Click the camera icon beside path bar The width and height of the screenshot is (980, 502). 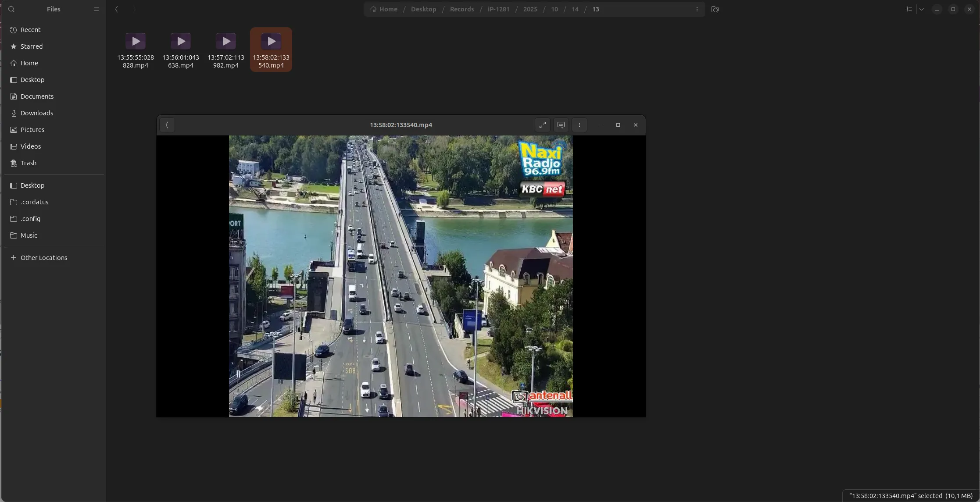point(715,9)
